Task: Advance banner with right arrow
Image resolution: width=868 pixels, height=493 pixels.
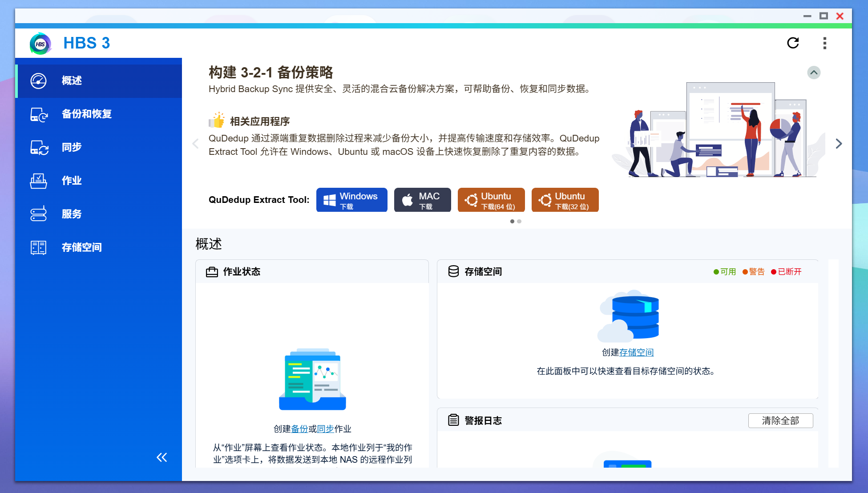Action: pyautogui.click(x=839, y=144)
